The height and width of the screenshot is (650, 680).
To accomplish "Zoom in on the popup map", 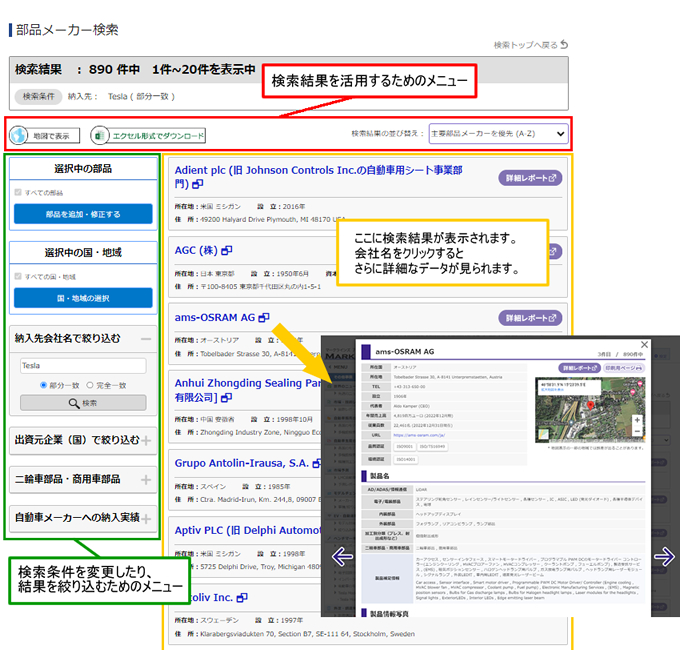I will click(x=637, y=421).
